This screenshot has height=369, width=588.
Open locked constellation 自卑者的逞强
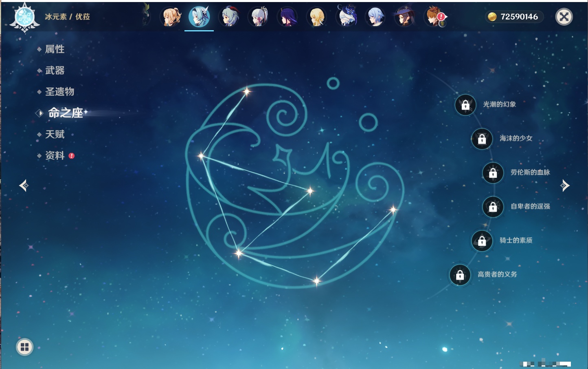[x=493, y=207]
